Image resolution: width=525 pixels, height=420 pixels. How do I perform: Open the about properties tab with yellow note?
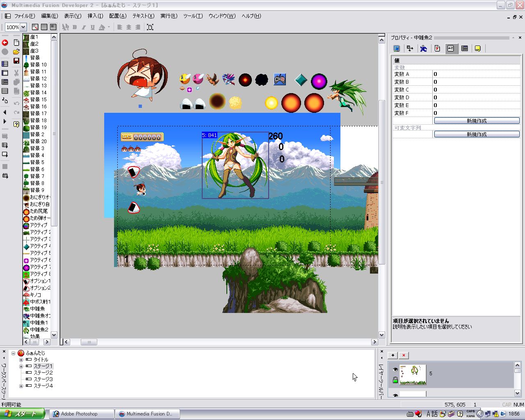click(478, 48)
